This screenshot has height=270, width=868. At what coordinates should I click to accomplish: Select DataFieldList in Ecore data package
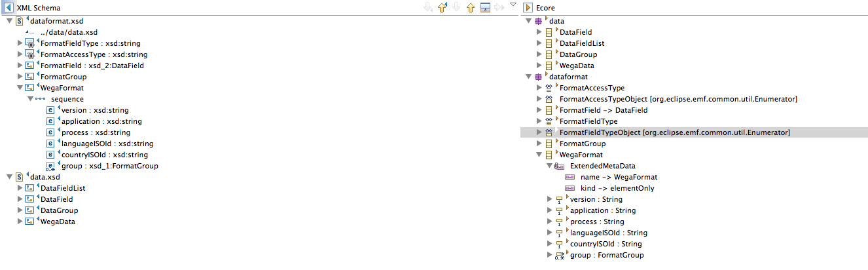582,43
